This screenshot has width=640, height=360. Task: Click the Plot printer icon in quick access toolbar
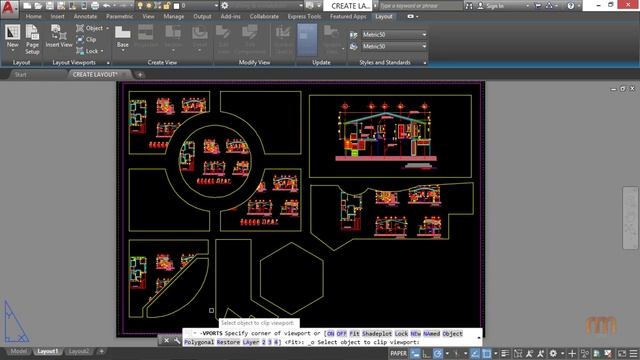tap(95, 6)
